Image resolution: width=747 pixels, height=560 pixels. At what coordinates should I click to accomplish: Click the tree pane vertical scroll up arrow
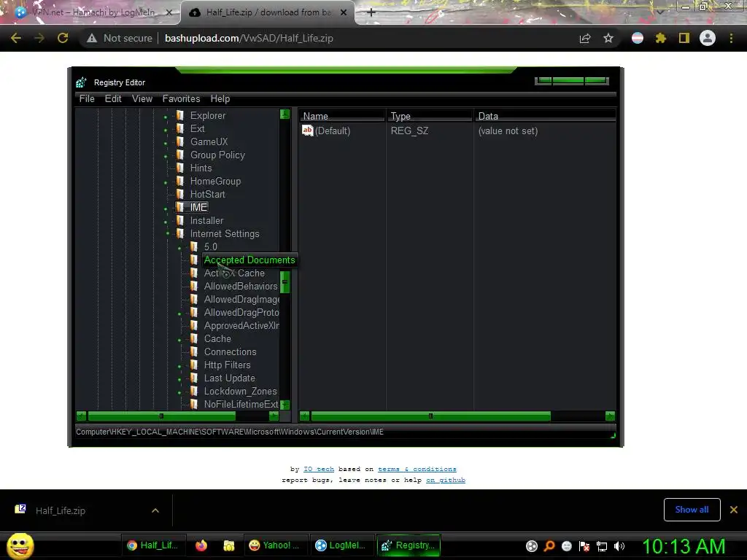pos(285,114)
